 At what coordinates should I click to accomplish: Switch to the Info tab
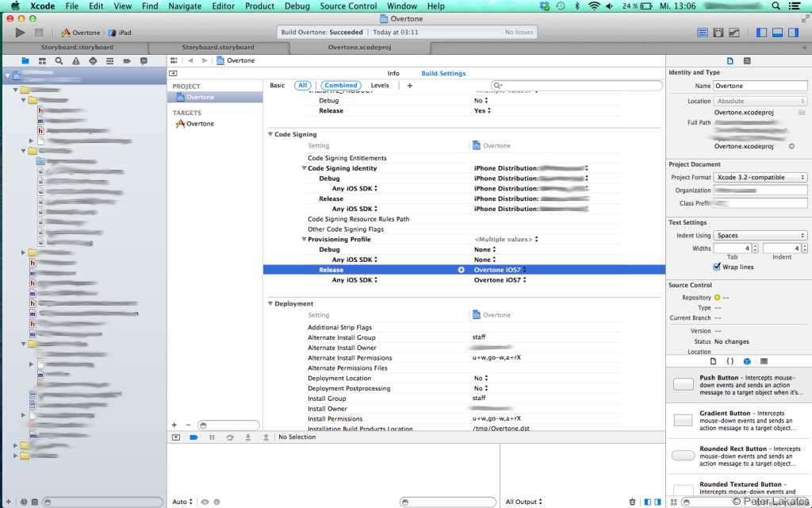click(393, 74)
